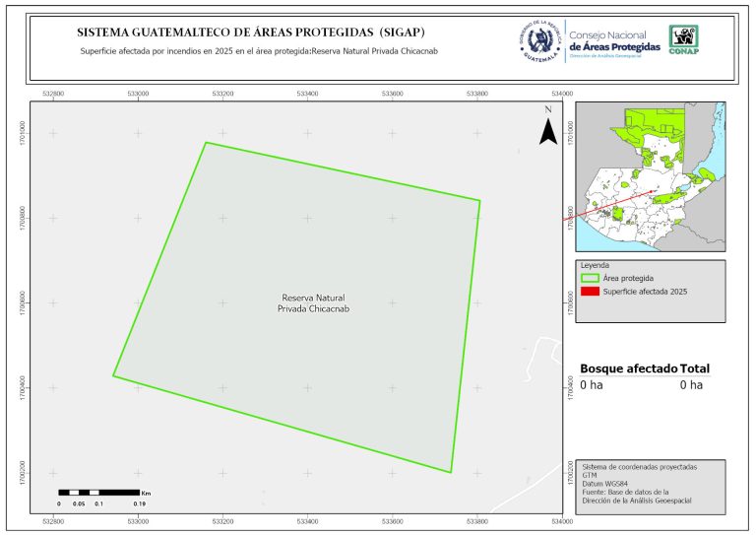Image resolution: width=756 pixels, height=535 pixels.
Task: Click the Guatemala coat of arms emblem
Action: 539,41
